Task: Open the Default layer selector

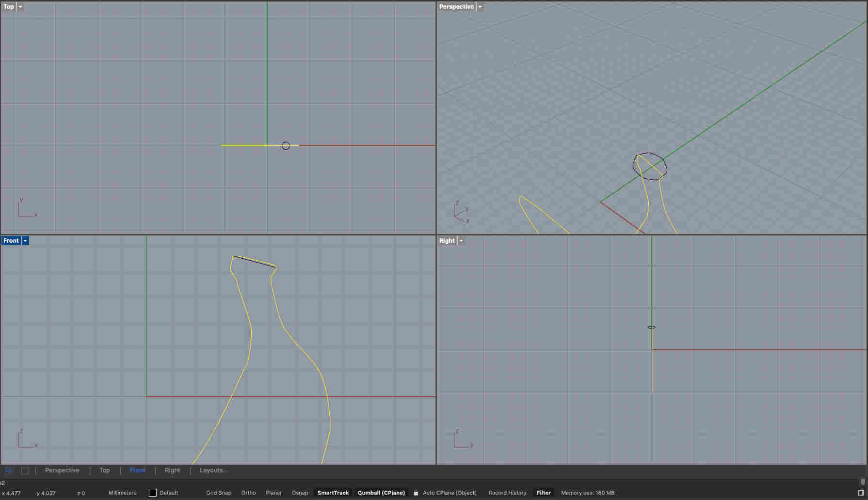Action: click(x=169, y=493)
